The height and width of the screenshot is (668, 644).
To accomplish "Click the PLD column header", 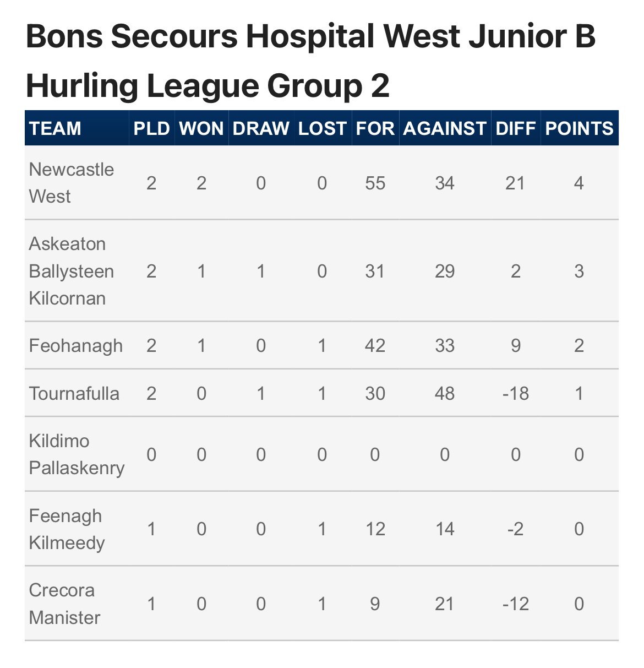I will [x=151, y=128].
